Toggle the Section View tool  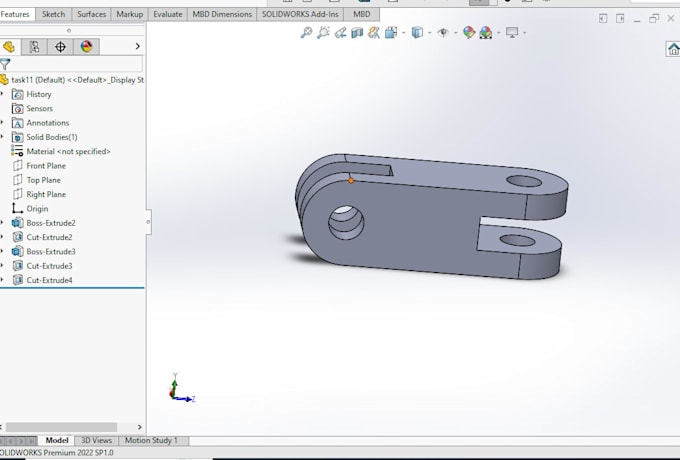point(357,33)
